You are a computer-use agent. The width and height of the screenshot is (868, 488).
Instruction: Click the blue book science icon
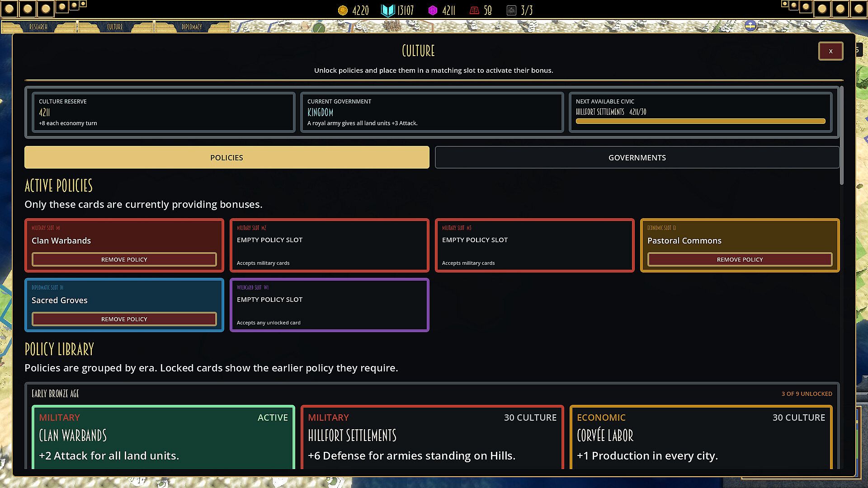tap(388, 10)
